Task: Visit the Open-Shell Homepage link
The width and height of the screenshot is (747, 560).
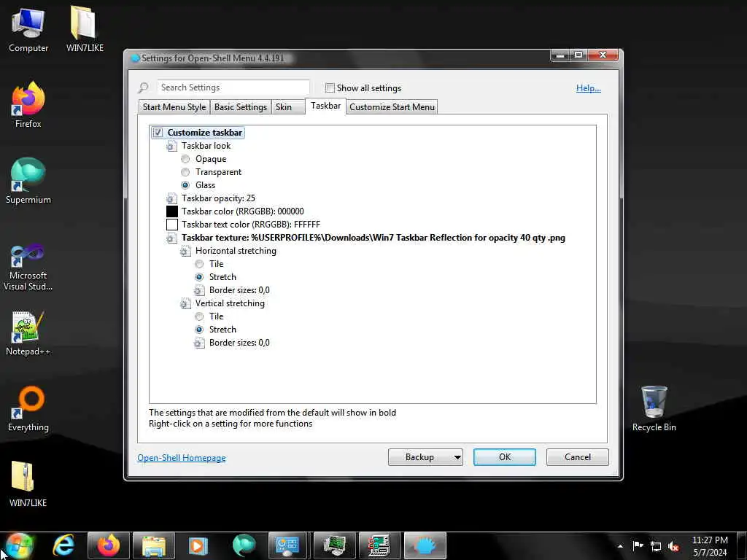Action: pyautogui.click(x=182, y=458)
